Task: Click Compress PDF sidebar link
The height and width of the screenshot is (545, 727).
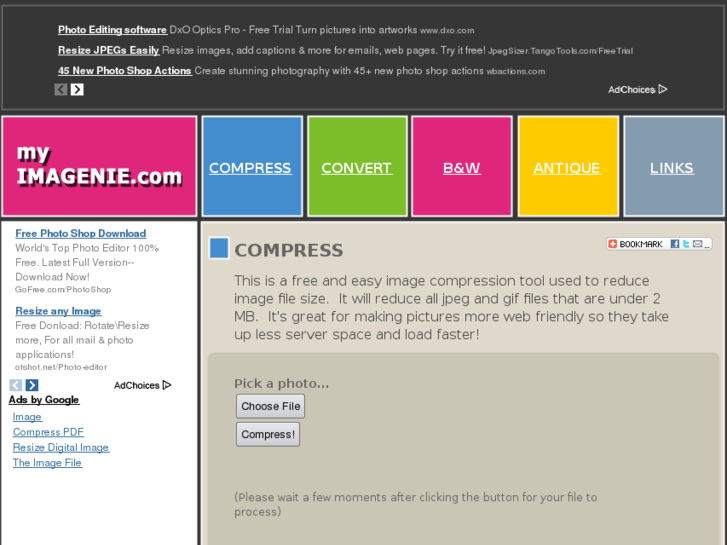Action: click(x=48, y=432)
